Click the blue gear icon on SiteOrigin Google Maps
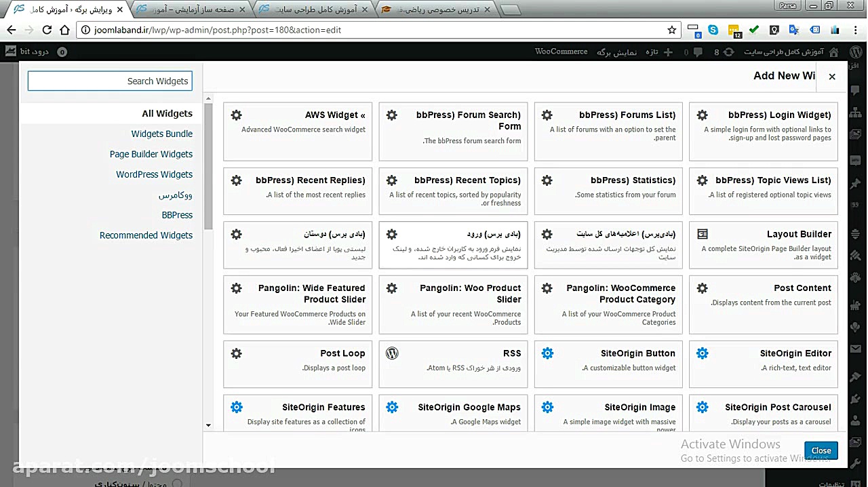The height and width of the screenshot is (487, 868). tap(392, 408)
